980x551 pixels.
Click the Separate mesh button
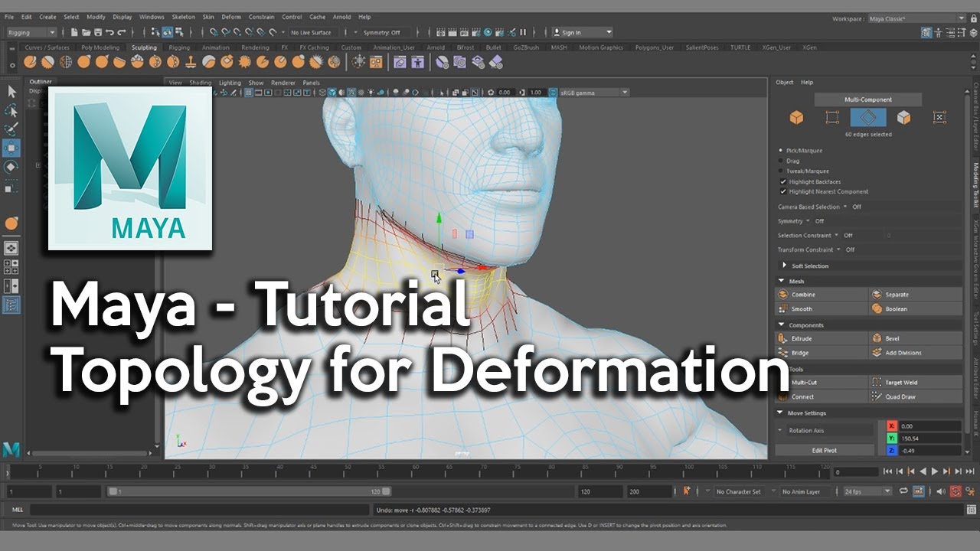(x=916, y=295)
